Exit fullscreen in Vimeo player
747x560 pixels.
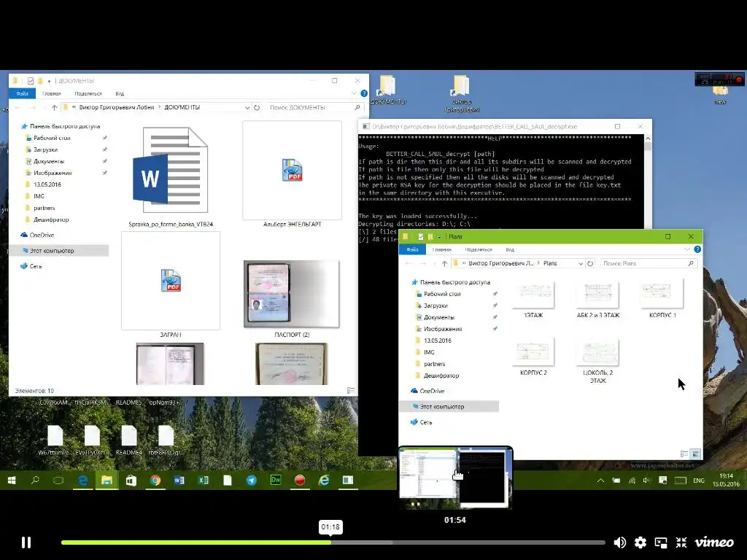tap(681, 542)
